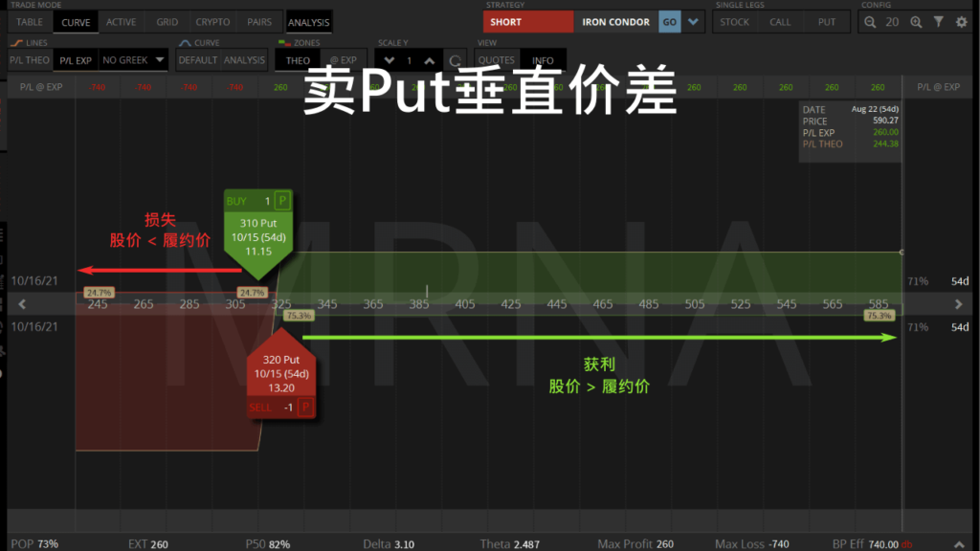Click the Aug 22 (54d) date value
Image resolution: width=980 pixels, height=551 pixels.
tap(875, 109)
